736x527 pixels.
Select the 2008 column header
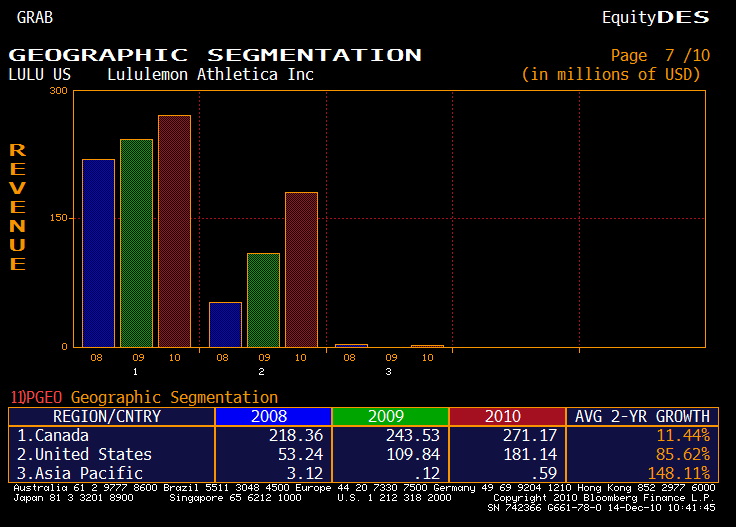[x=273, y=416]
